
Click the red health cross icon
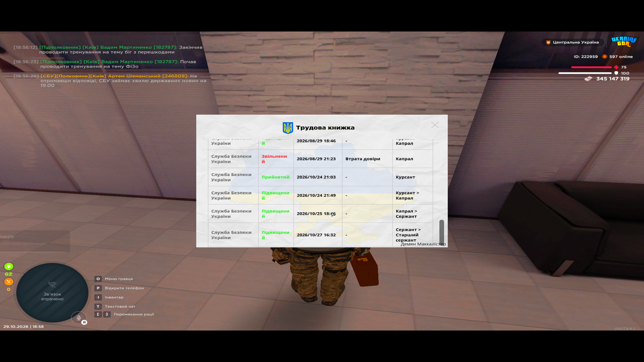616,67
